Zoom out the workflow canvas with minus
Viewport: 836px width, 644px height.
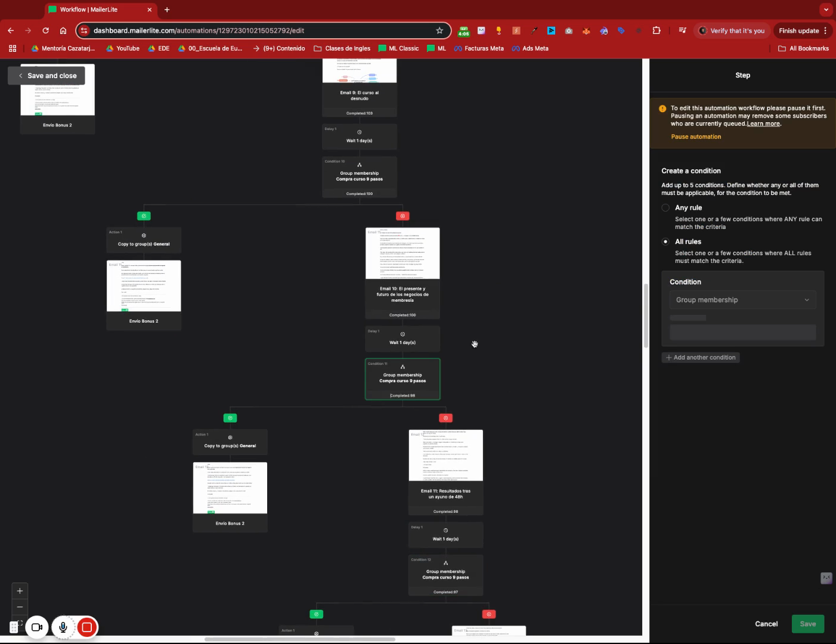20,607
